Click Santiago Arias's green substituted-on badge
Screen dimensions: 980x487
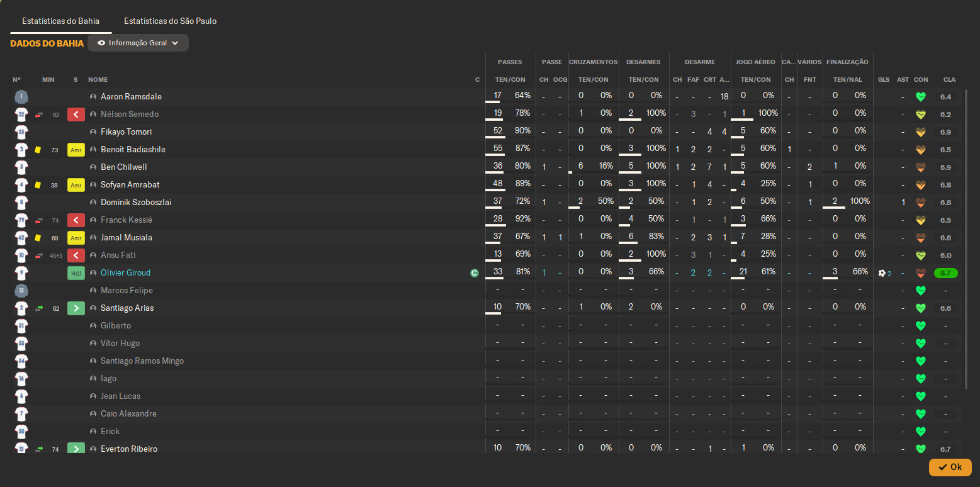coord(76,308)
